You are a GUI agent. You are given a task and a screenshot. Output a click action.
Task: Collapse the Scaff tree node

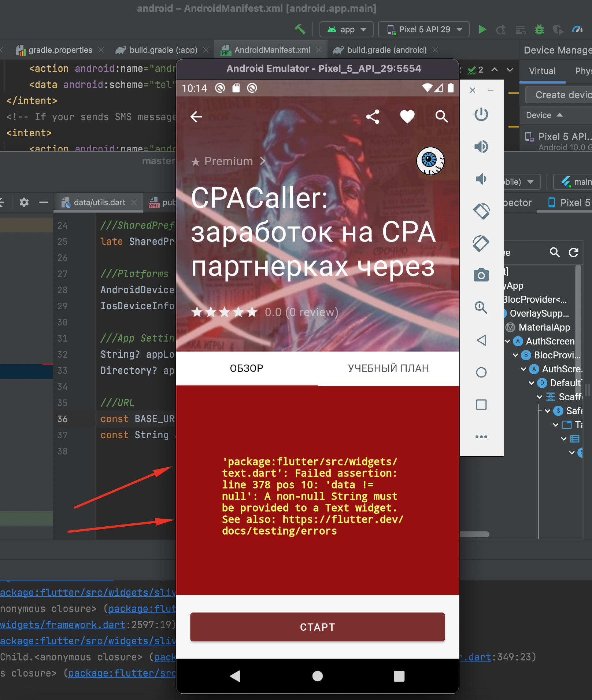coord(540,397)
